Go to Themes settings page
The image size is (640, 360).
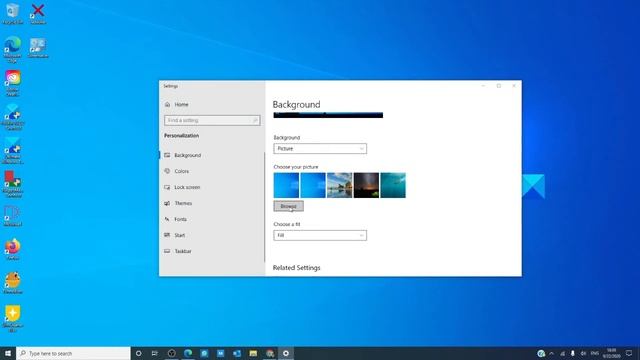click(x=183, y=203)
